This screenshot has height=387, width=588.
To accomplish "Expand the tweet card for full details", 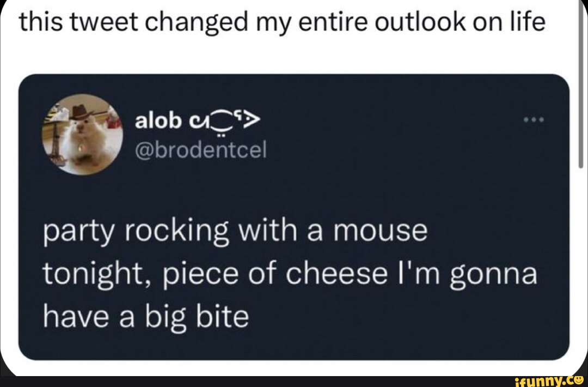I will point(294,218).
